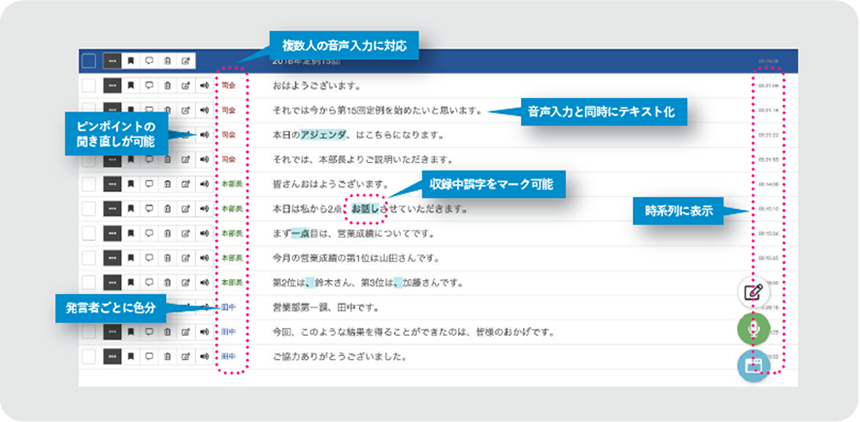Edit the おはようございます。 row with its pencil icon
860x422 pixels.
coord(185,86)
